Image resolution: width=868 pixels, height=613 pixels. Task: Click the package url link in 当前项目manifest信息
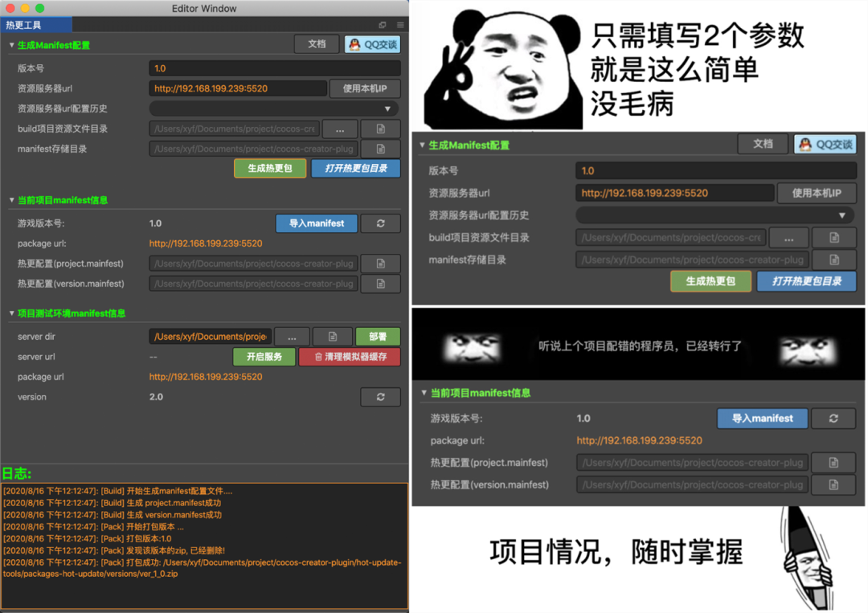click(x=206, y=243)
